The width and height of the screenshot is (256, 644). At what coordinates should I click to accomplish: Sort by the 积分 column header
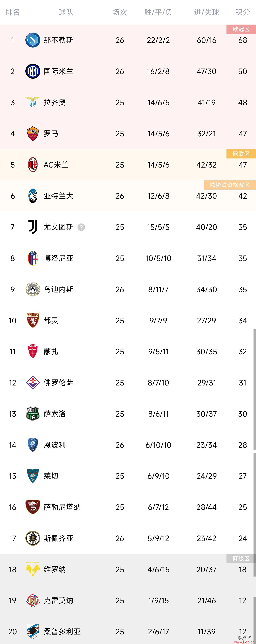click(242, 12)
